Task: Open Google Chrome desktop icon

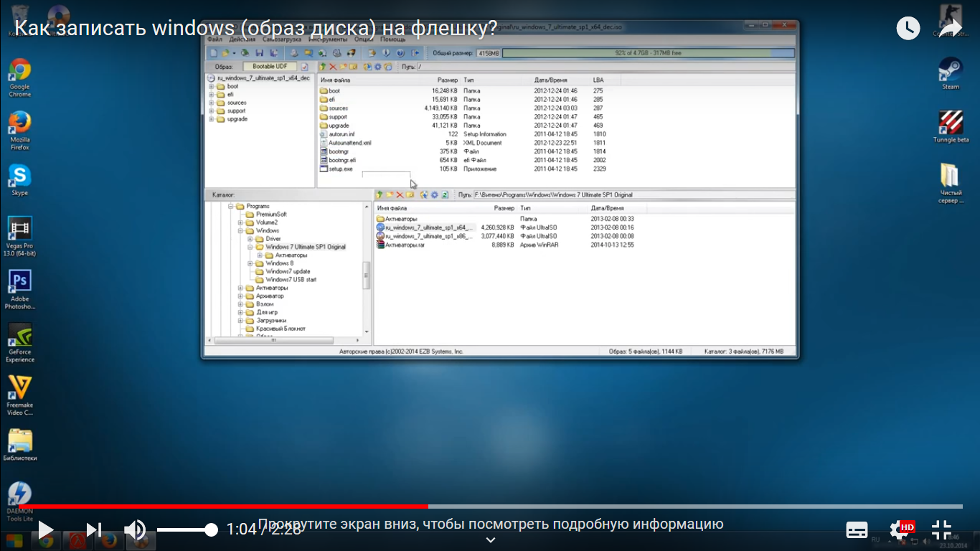Action: coord(20,77)
